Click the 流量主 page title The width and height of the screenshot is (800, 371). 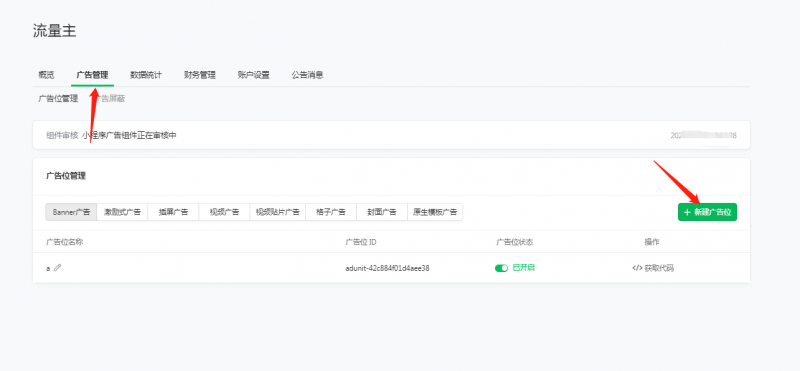55,31
